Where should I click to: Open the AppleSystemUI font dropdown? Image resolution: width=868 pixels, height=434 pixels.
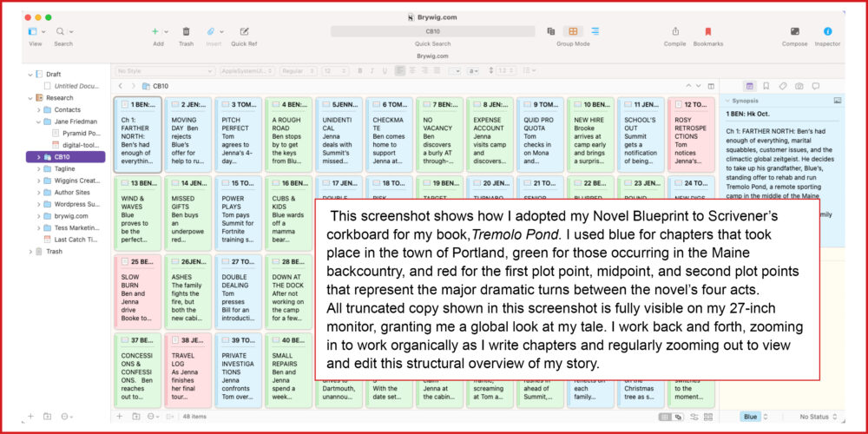tap(247, 71)
